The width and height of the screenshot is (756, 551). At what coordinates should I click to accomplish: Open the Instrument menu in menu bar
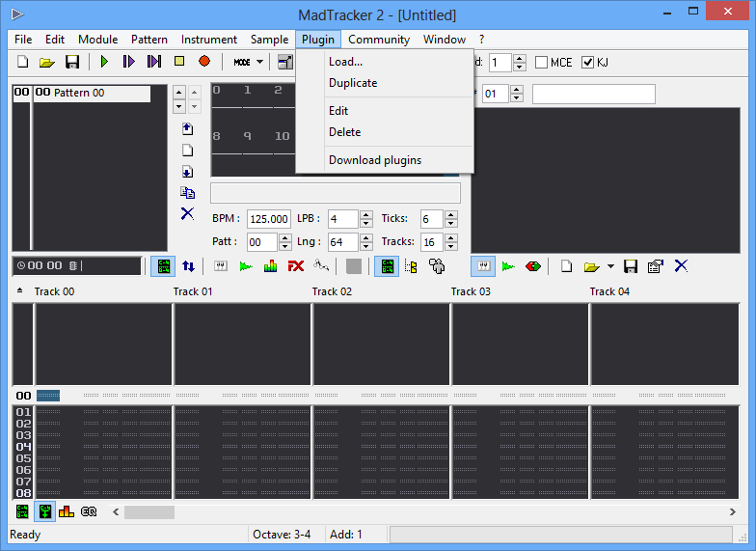pos(209,40)
